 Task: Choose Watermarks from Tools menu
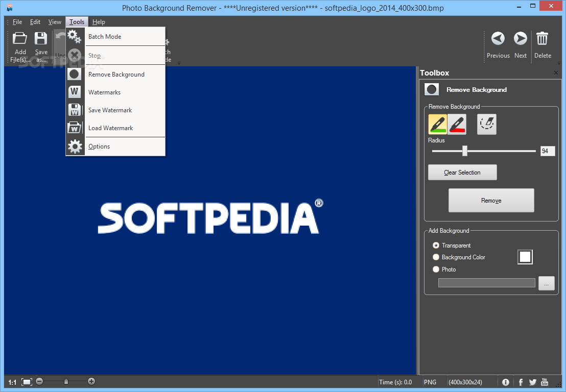115,92
